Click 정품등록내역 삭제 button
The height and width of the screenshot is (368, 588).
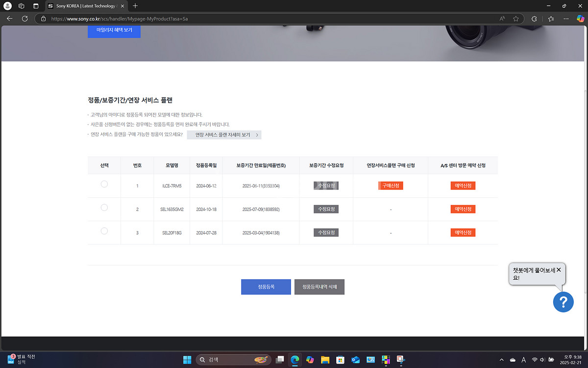click(x=319, y=287)
